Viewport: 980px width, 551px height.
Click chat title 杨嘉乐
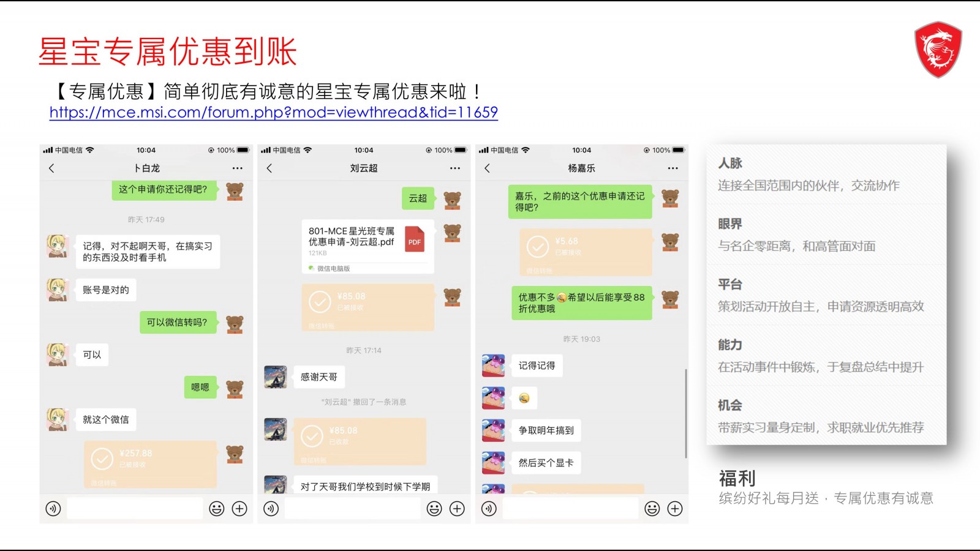pyautogui.click(x=581, y=168)
